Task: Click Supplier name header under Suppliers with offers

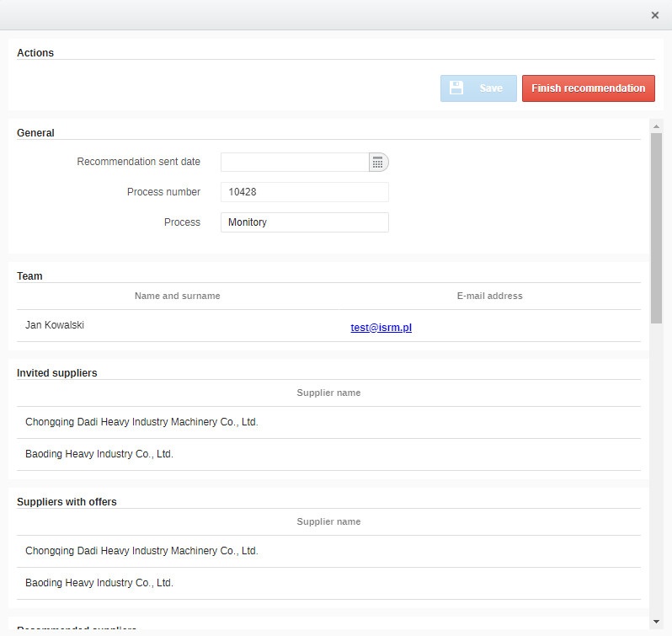Action: pyautogui.click(x=328, y=521)
